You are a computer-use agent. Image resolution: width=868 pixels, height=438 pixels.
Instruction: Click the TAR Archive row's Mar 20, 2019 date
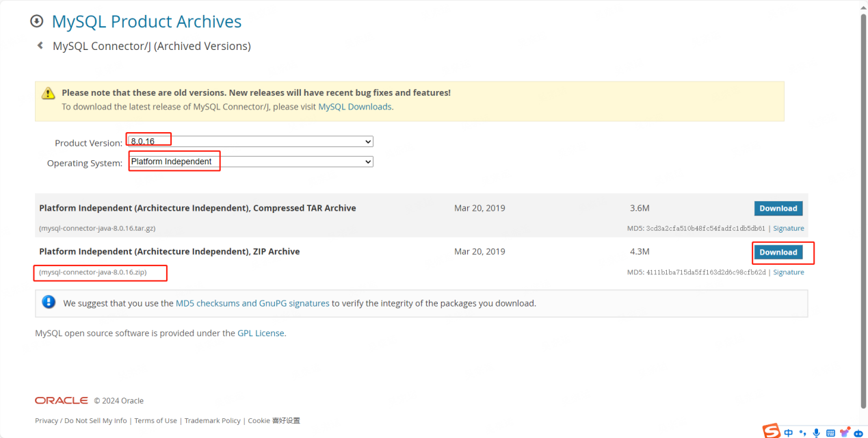pyautogui.click(x=479, y=208)
